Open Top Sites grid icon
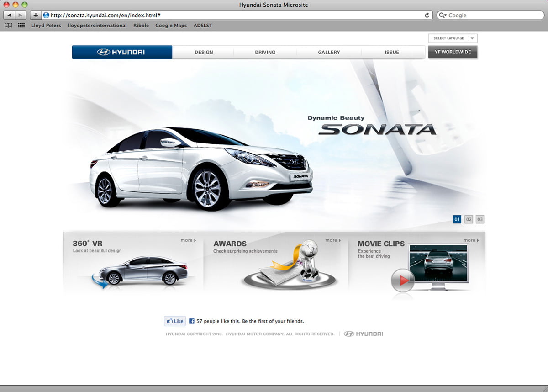548x392 pixels. click(x=21, y=26)
